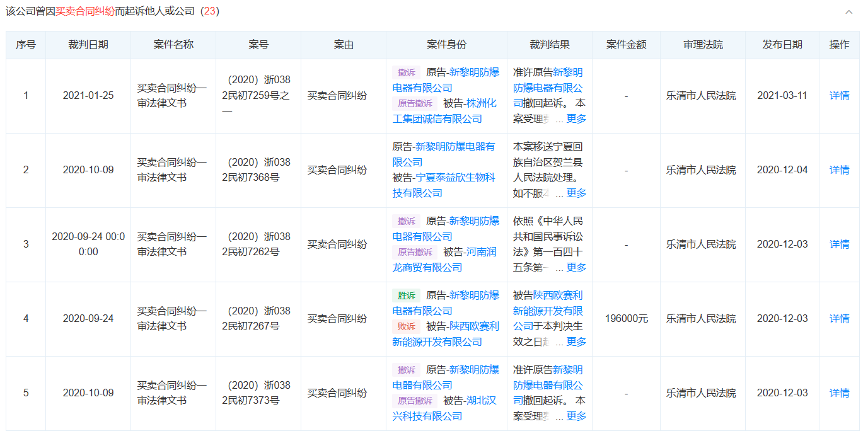
Task: Open defendant 宁夏泰益欣生物科技有限公司 link
Action: pyautogui.click(x=444, y=185)
